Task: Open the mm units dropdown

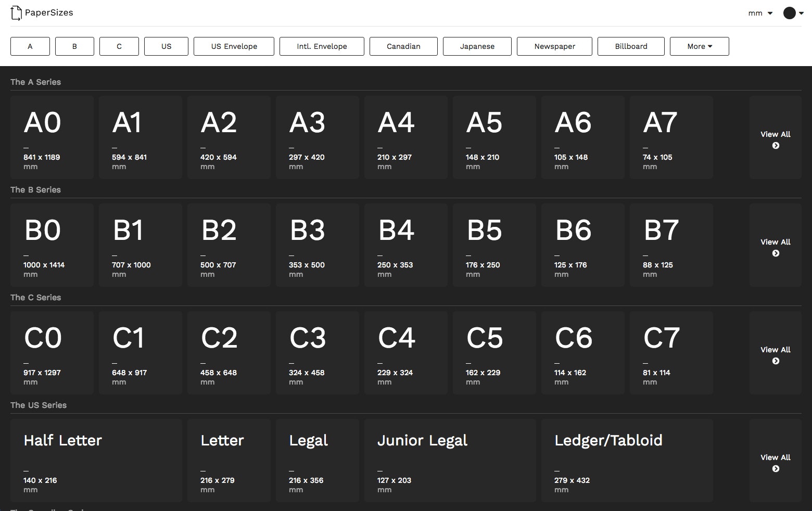Action: coord(760,13)
